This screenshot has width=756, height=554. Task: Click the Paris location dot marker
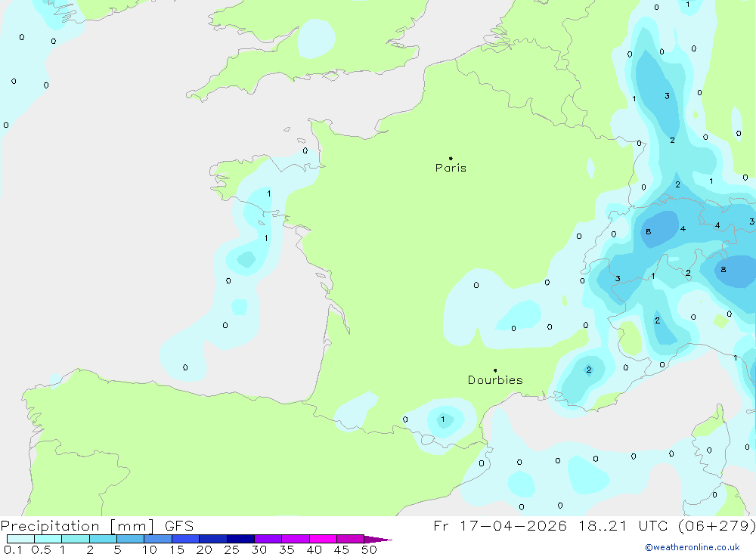pos(451,158)
